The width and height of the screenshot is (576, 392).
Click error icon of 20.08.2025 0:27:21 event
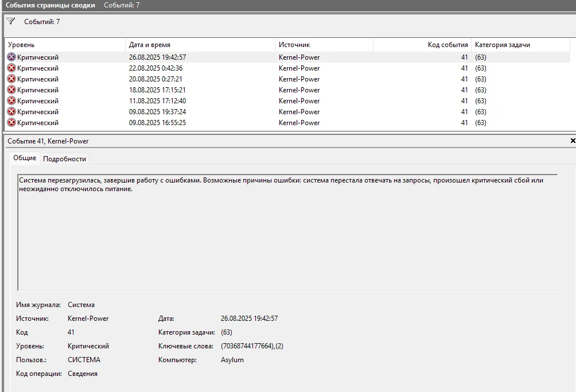point(11,79)
